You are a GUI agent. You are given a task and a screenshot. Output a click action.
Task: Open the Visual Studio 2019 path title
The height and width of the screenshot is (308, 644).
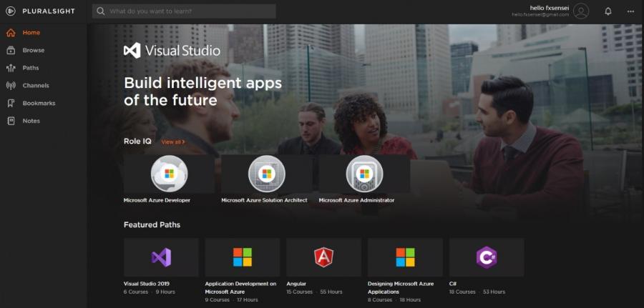[147, 284]
